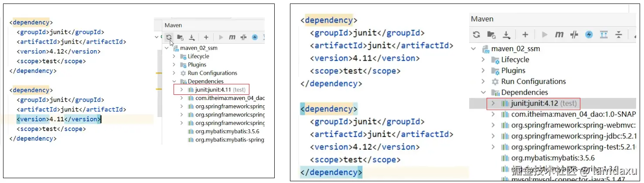Select org.springframework:spring-test row
Image resolution: width=644 pixels, height=183 pixels.
coord(552,147)
